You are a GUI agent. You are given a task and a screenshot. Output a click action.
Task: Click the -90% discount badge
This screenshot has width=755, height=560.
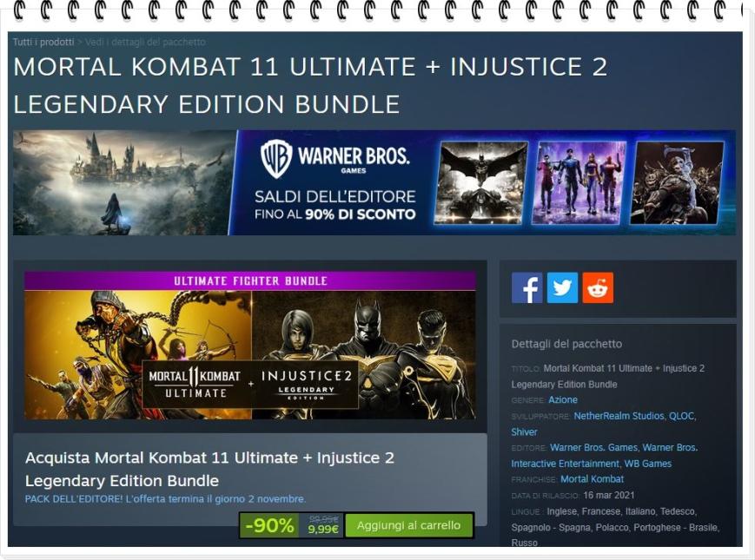click(x=269, y=525)
